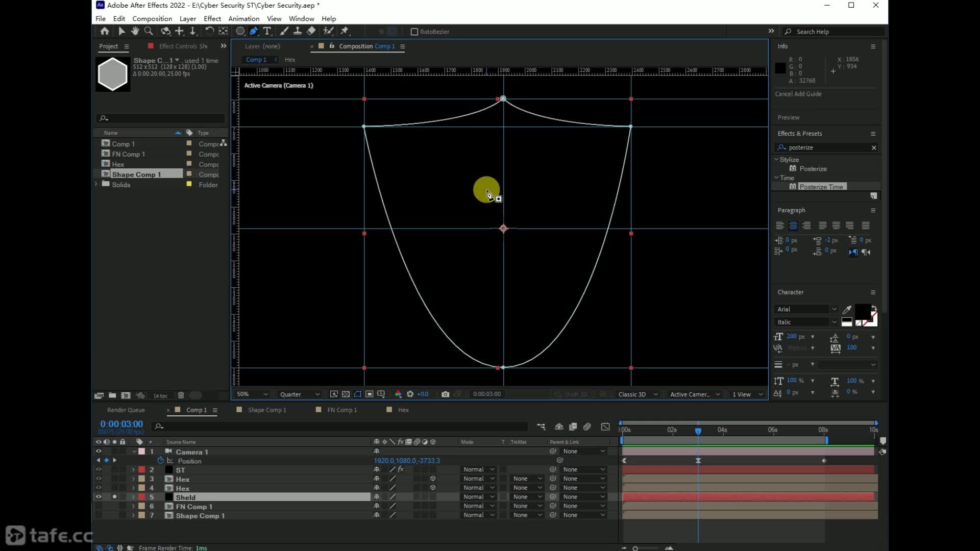Open the Effect menu

pyautogui.click(x=212, y=18)
